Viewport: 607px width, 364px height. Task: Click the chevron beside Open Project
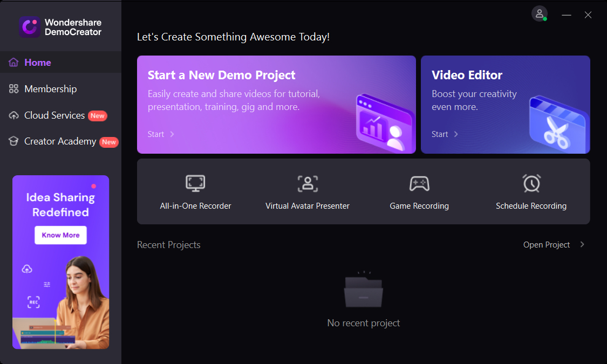click(x=582, y=244)
